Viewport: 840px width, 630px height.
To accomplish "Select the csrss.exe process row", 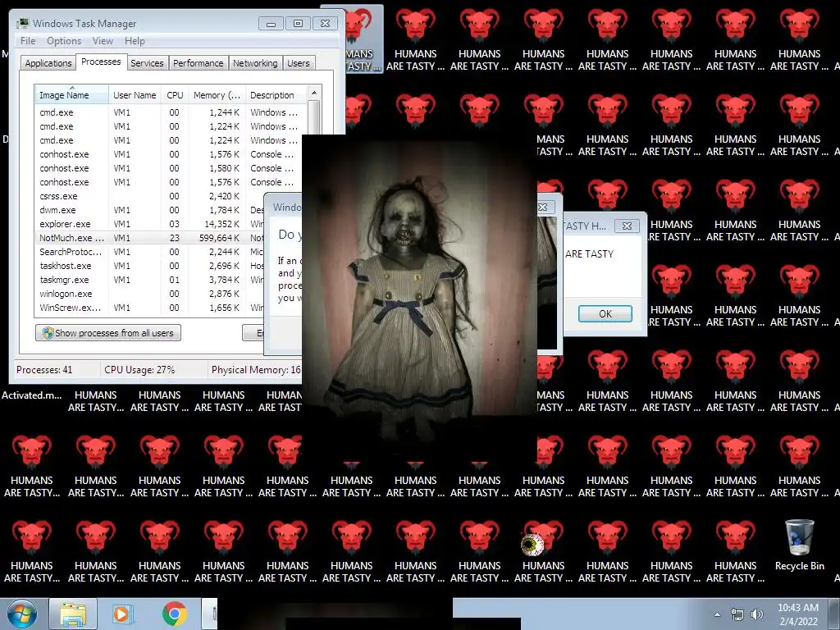I will (x=150, y=196).
